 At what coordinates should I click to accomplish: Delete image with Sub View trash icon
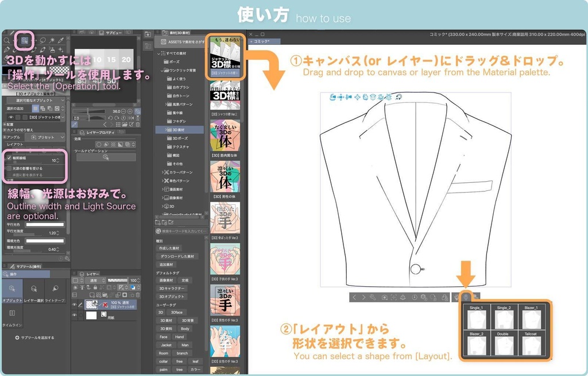pyautogui.click(x=138, y=124)
